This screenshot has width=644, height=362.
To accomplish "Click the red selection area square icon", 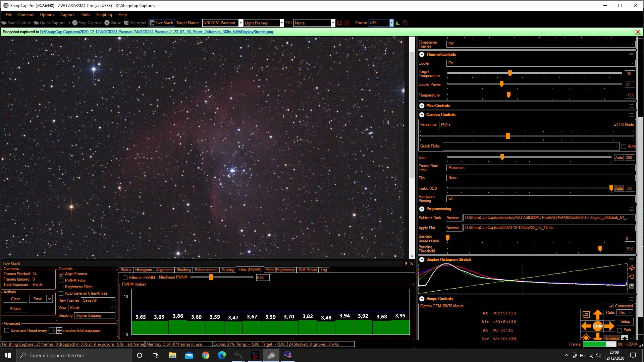I will pyautogui.click(x=339, y=23).
